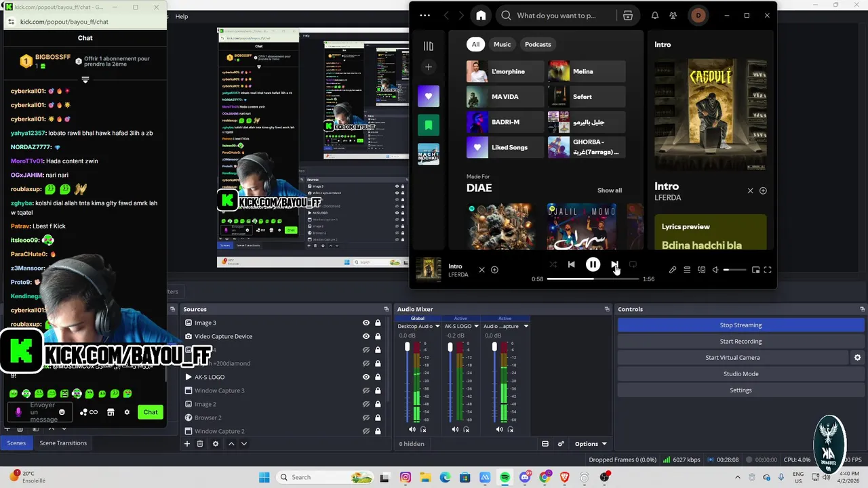This screenshot has width=868, height=488.
Task: Open Spotify Browse icon in search bar
Action: pyautogui.click(x=628, y=16)
